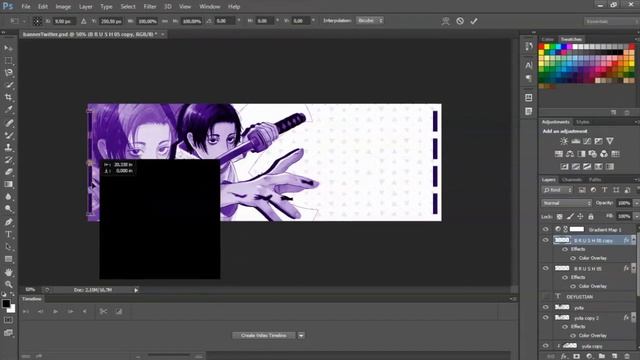This screenshot has width=640, height=360.
Task: Hide the yuta copy 2 layer
Action: point(546,318)
